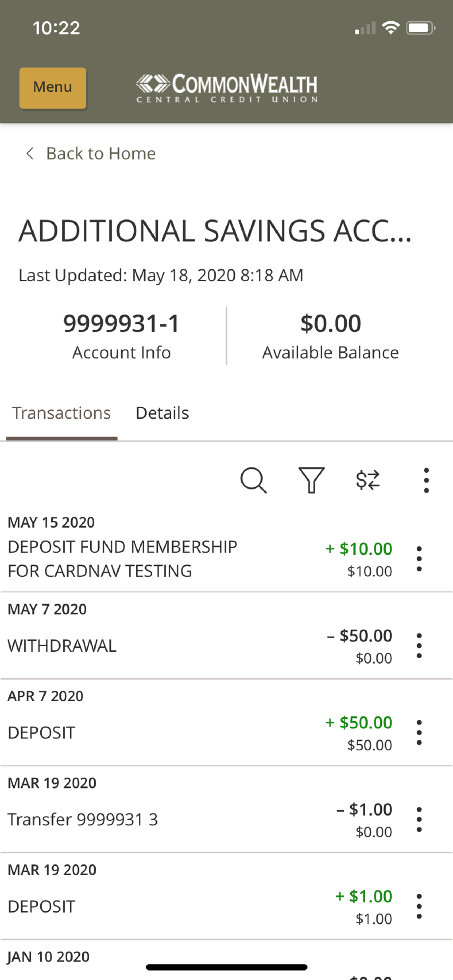
Task: Go Back to Home link
Action: click(101, 154)
